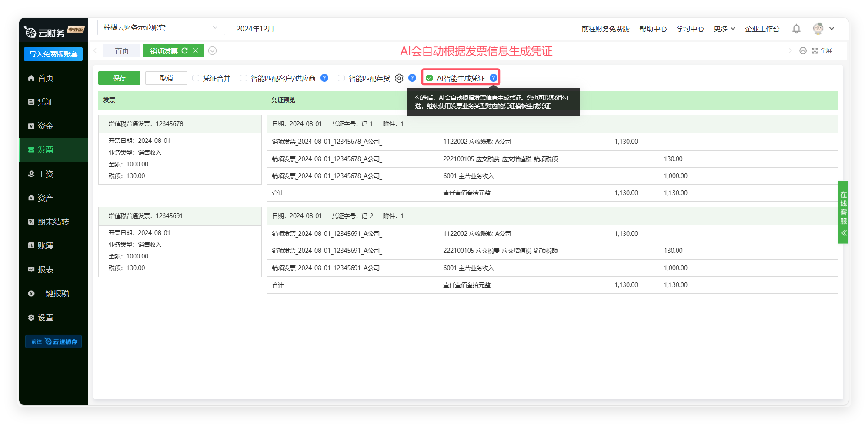Click help icon next to AI智能生成凭证
Screen dimensions: 868x424
493,78
